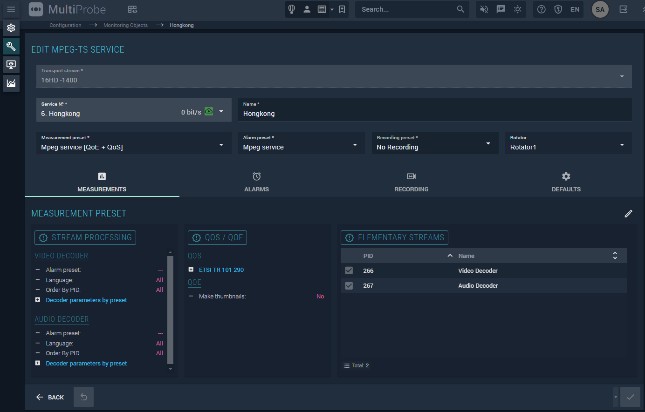Switch to the Alarms tab

coord(257,181)
